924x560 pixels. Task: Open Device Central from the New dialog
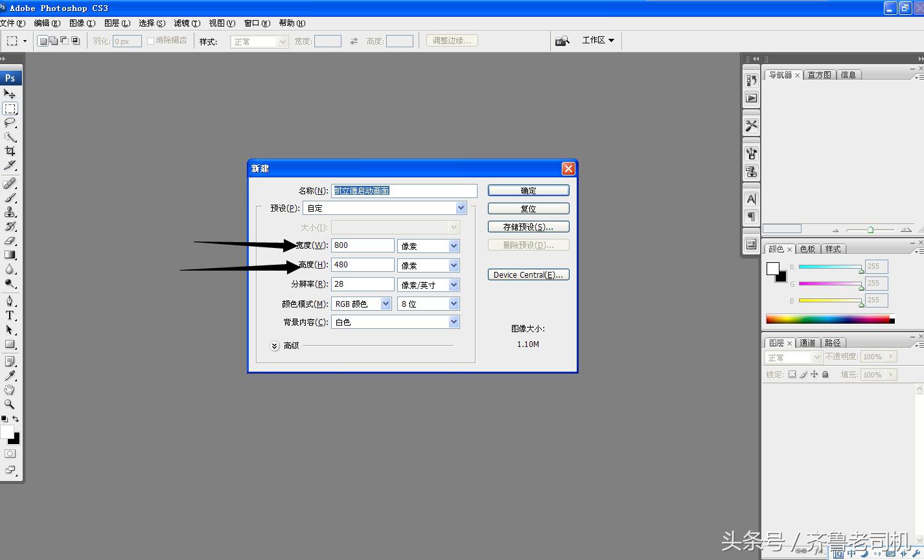click(x=528, y=274)
